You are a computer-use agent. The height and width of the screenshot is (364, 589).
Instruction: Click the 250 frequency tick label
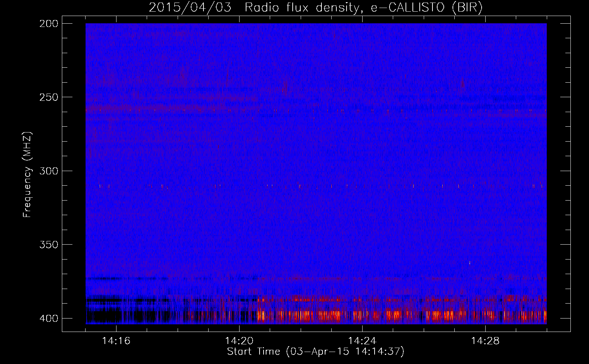pyautogui.click(x=48, y=97)
